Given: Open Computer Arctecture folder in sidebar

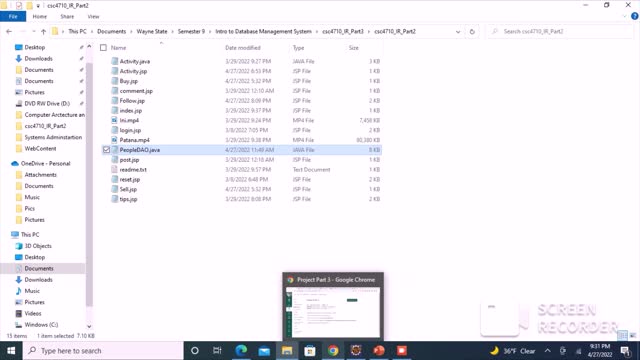Looking at the screenshot, I should pos(54,115).
